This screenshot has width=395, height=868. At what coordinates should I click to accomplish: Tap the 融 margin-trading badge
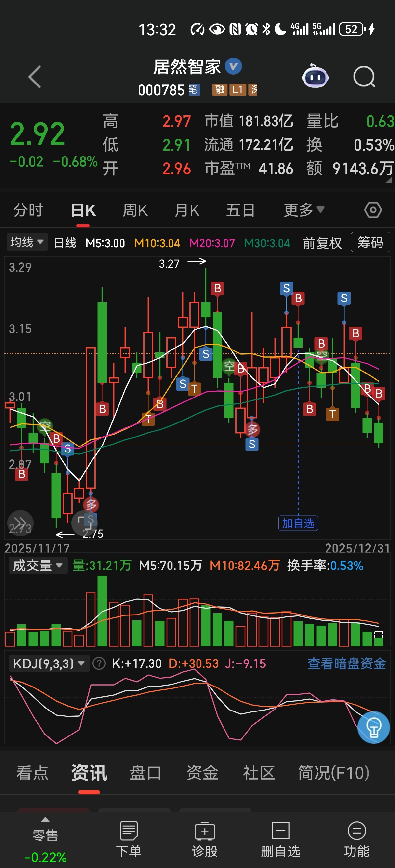coord(220,90)
